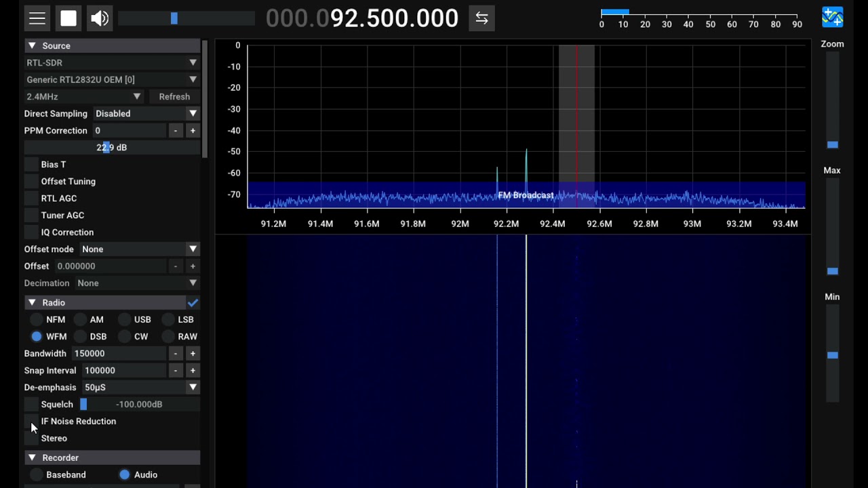
Task: Select CW demodulation mode
Action: tap(124, 336)
